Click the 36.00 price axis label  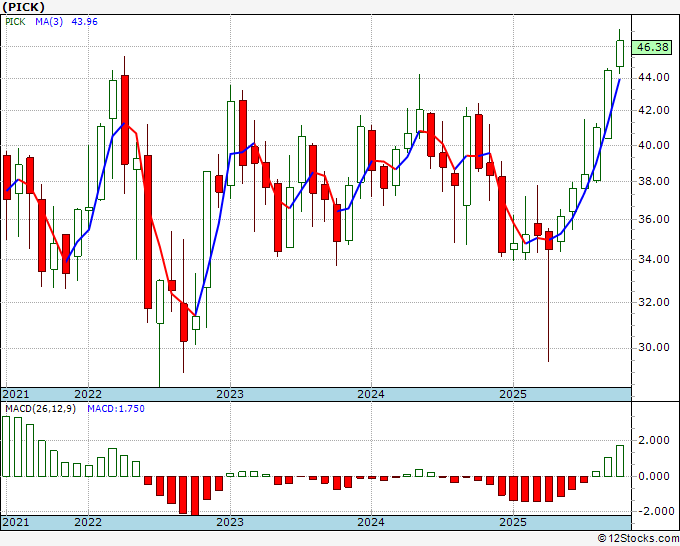click(654, 219)
